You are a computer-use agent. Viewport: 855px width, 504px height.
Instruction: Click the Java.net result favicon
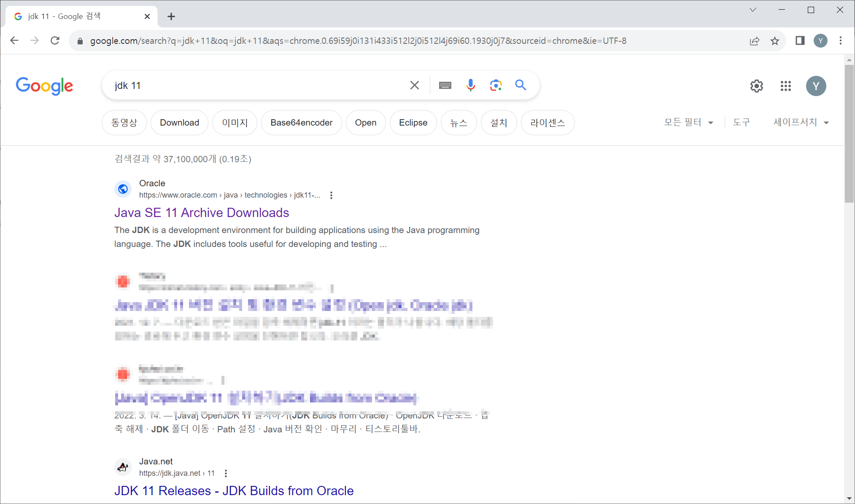(123, 467)
